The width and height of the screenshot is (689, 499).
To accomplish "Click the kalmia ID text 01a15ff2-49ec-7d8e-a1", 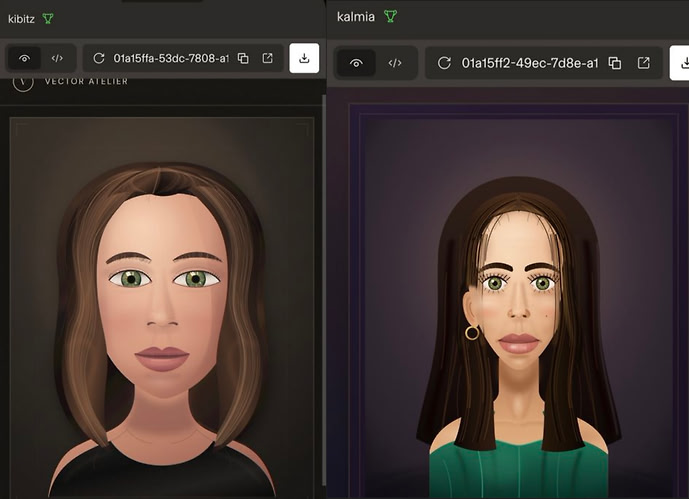I will pyautogui.click(x=529, y=63).
